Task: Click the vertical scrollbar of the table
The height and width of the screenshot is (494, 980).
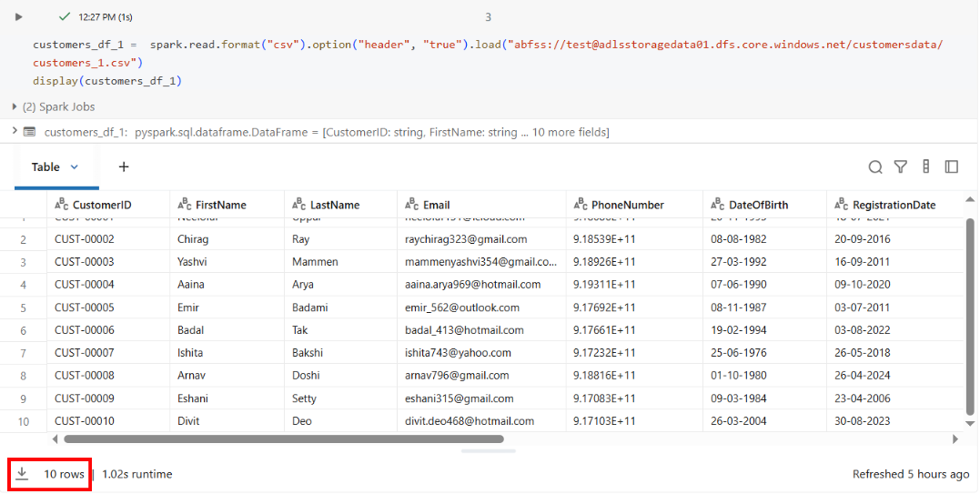Action: [970, 318]
